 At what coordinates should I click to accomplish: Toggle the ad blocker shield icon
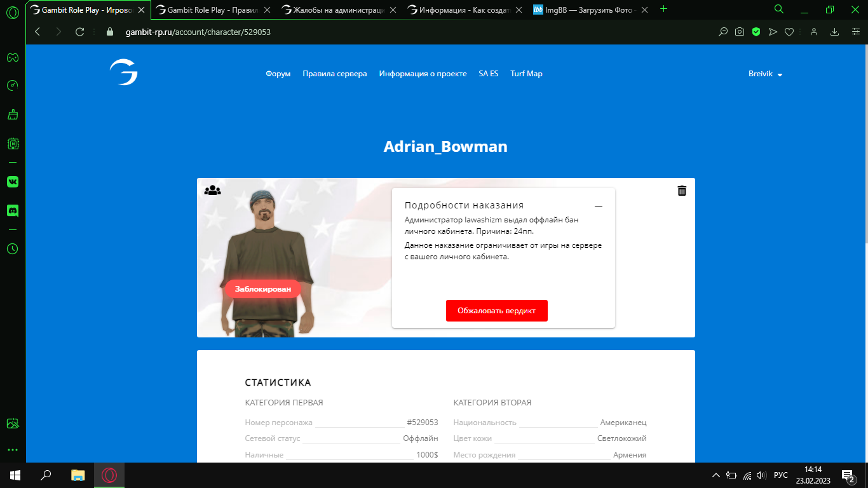pos(756,32)
